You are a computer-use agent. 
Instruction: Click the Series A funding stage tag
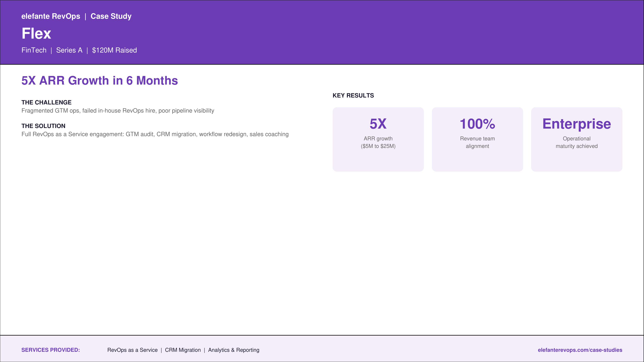coord(69,50)
